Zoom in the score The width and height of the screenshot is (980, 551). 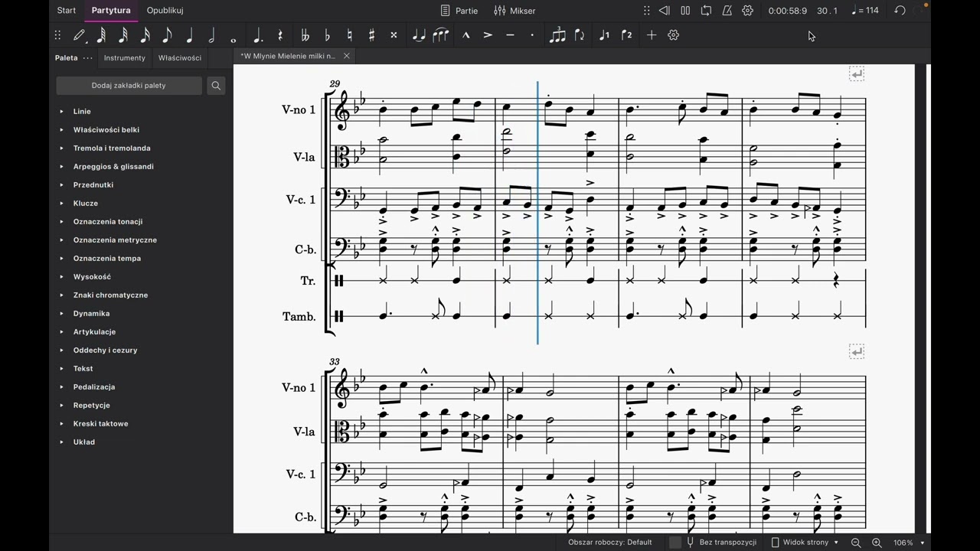pyautogui.click(x=877, y=543)
